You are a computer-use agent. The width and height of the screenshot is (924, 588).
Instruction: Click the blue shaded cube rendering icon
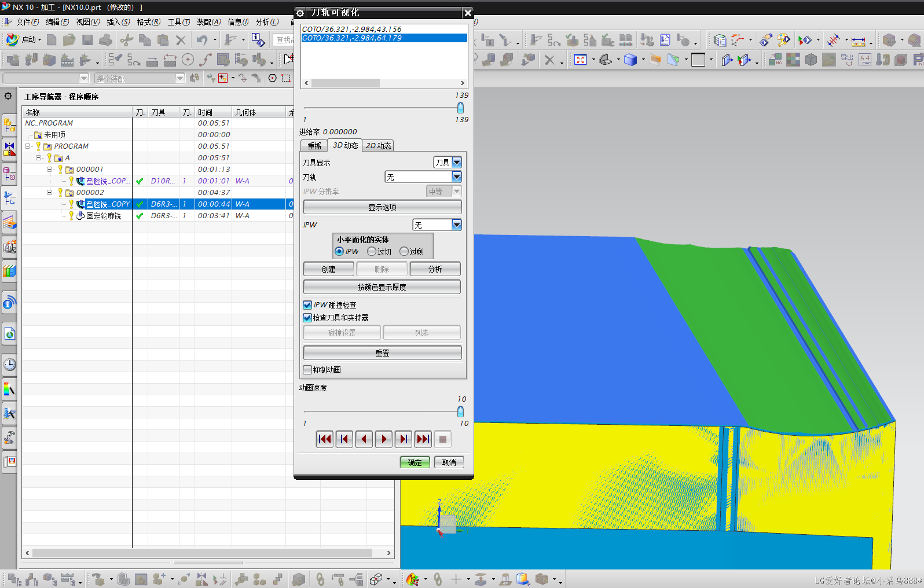(x=630, y=60)
